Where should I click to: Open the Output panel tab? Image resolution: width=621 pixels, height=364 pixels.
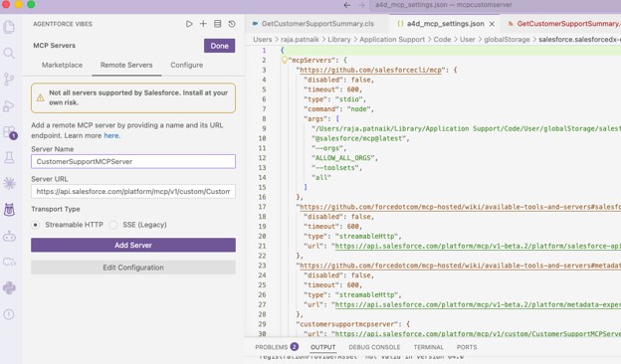click(322, 347)
